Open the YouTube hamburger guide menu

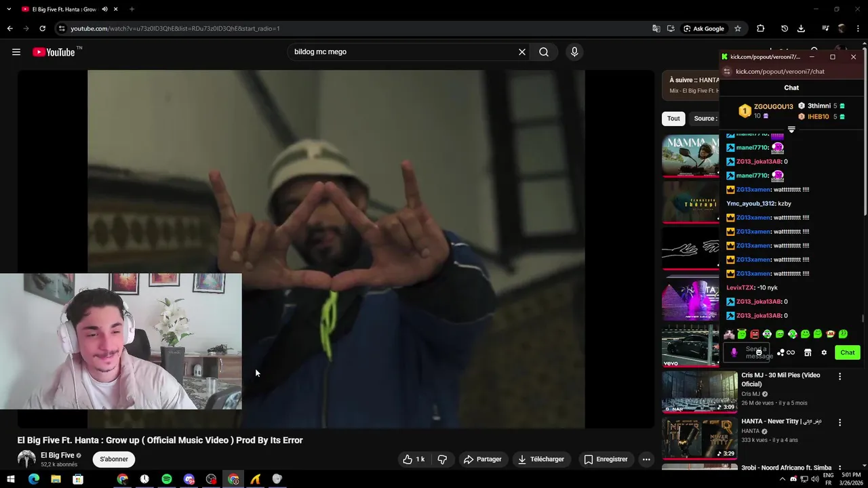pos(16,52)
